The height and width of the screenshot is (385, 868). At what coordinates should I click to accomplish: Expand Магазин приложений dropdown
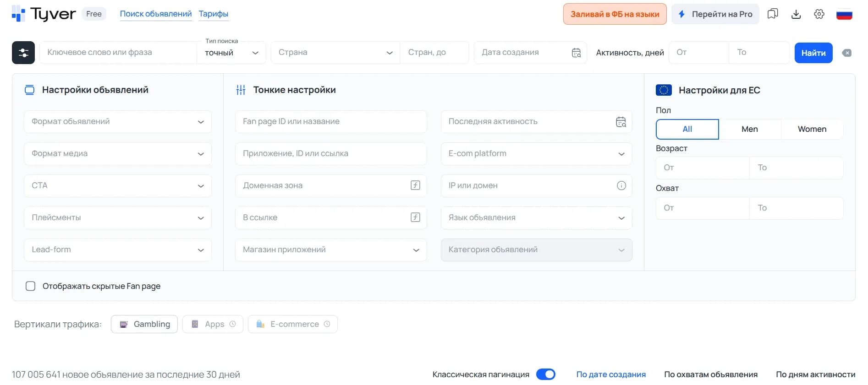click(331, 250)
